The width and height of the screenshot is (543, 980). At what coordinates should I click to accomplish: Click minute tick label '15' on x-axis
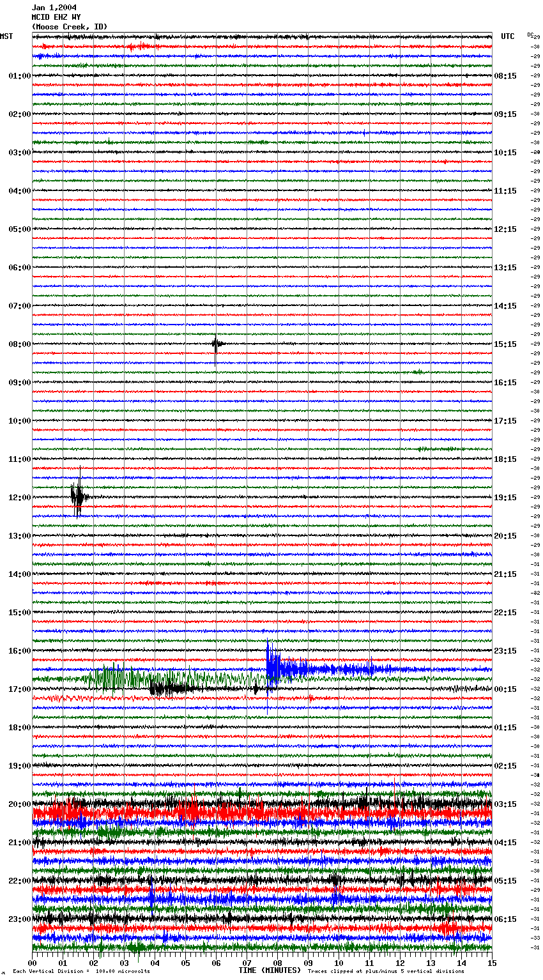(x=492, y=963)
